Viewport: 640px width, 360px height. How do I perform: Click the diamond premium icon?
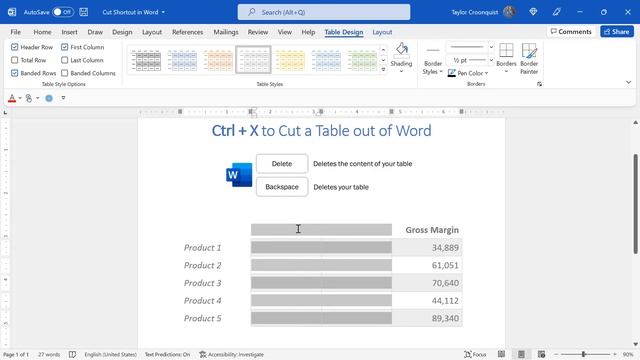(533, 12)
